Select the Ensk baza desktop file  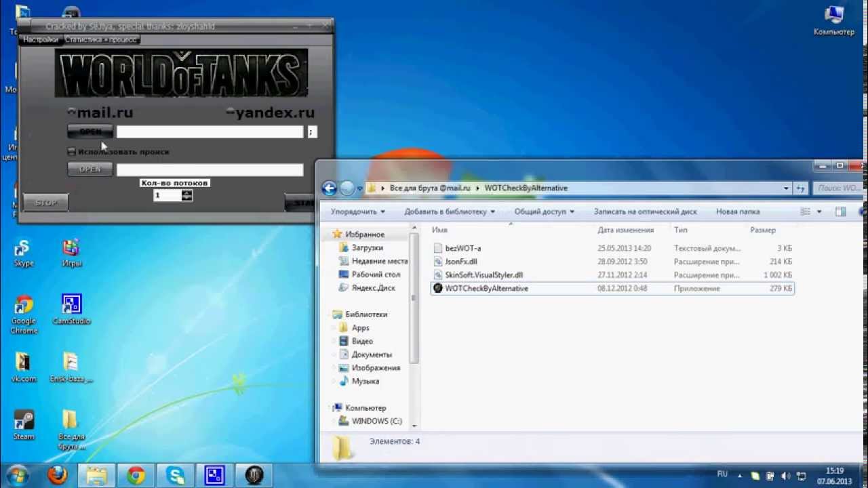point(71,367)
